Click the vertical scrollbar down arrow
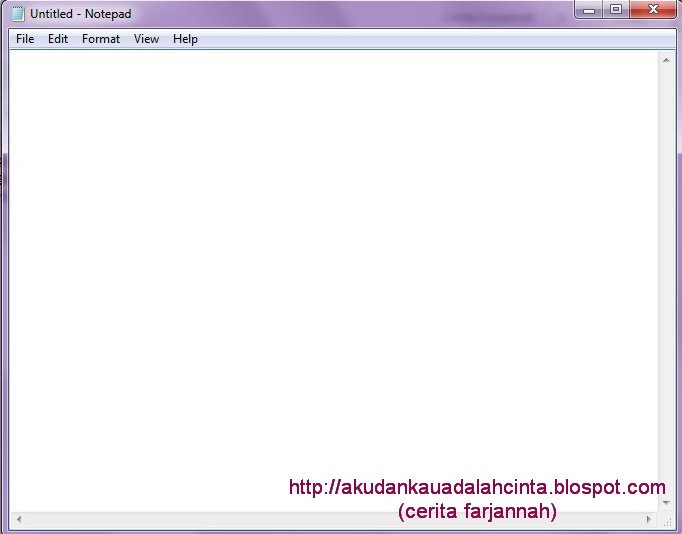This screenshot has width=682, height=534. 666,503
